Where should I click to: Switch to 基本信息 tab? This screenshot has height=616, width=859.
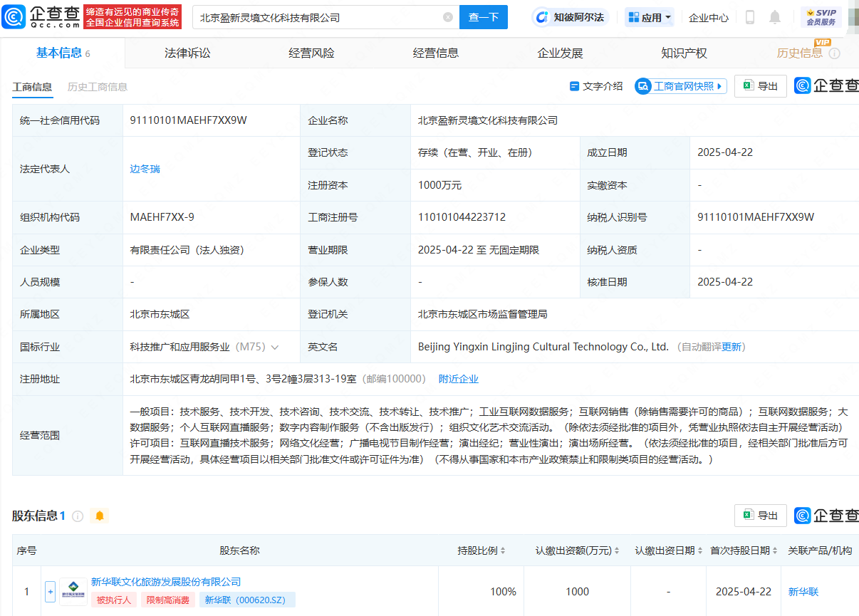(63, 53)
